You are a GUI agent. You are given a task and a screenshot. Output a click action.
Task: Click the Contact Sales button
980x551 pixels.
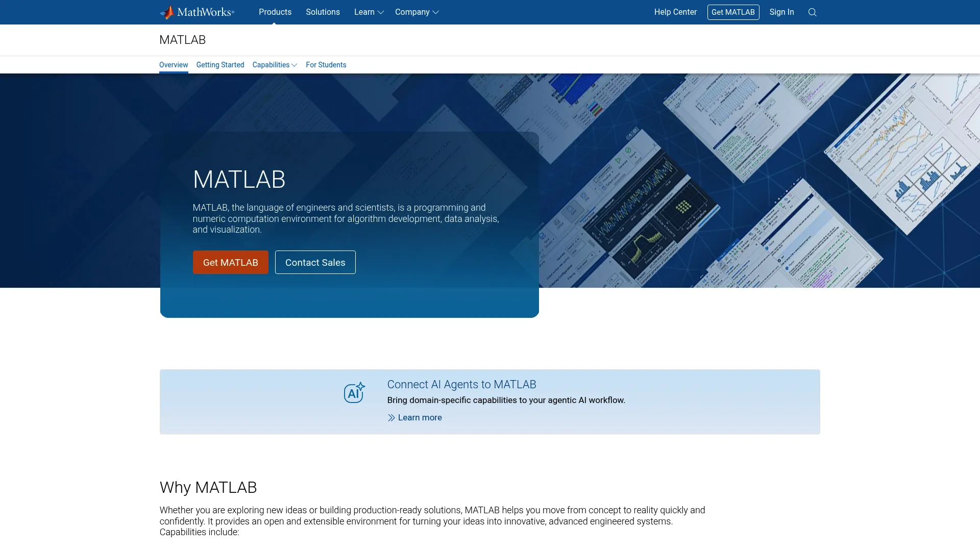[x=315, y=262]
